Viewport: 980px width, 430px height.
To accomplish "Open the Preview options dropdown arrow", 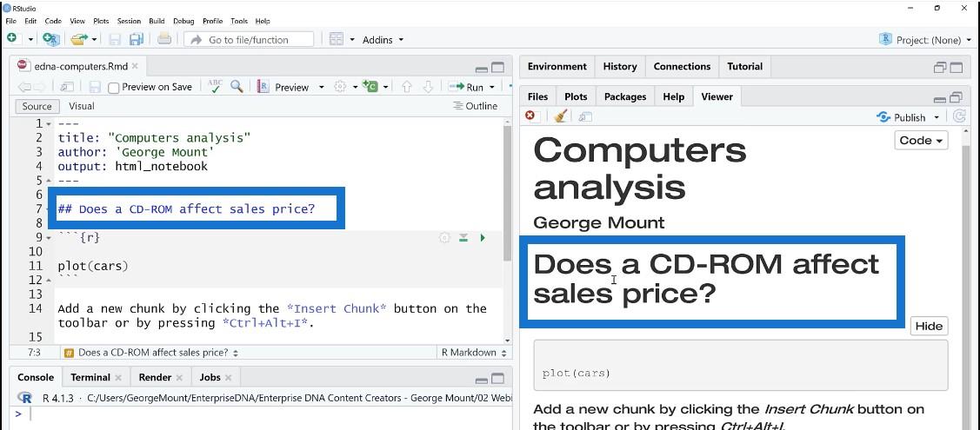I will (x=321, y=87).
